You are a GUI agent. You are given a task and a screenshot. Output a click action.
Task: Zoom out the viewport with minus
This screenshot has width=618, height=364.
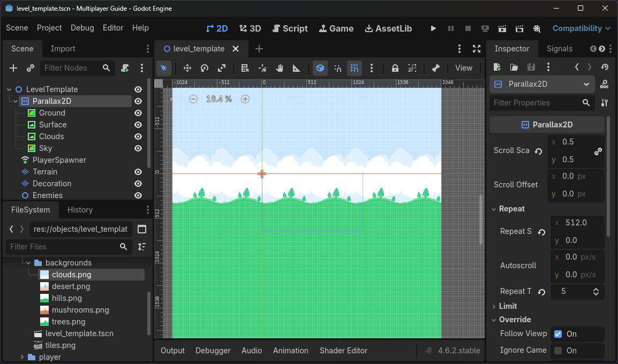click(x=193, y=99)
